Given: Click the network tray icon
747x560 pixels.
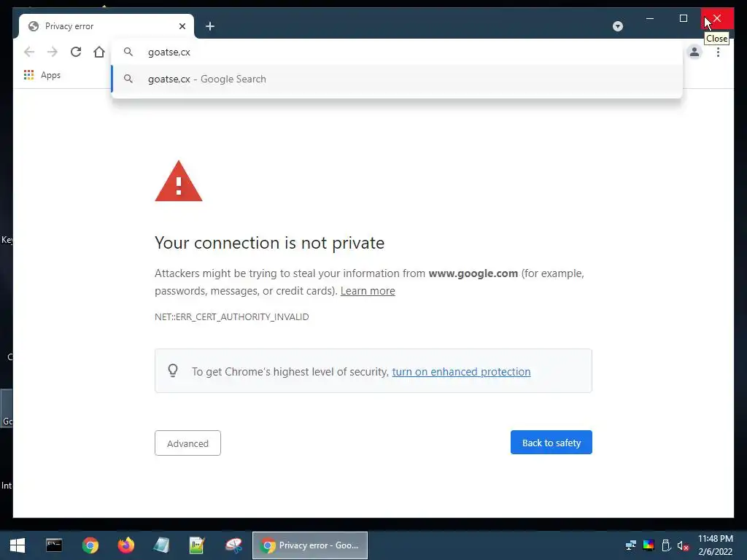Looking at the screenshot, I should (631, 545).
